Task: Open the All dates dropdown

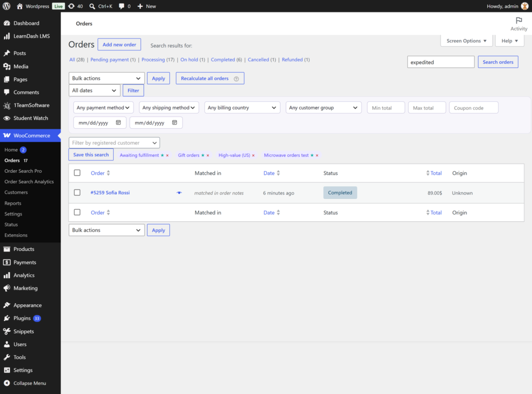Action: [95, 90]
